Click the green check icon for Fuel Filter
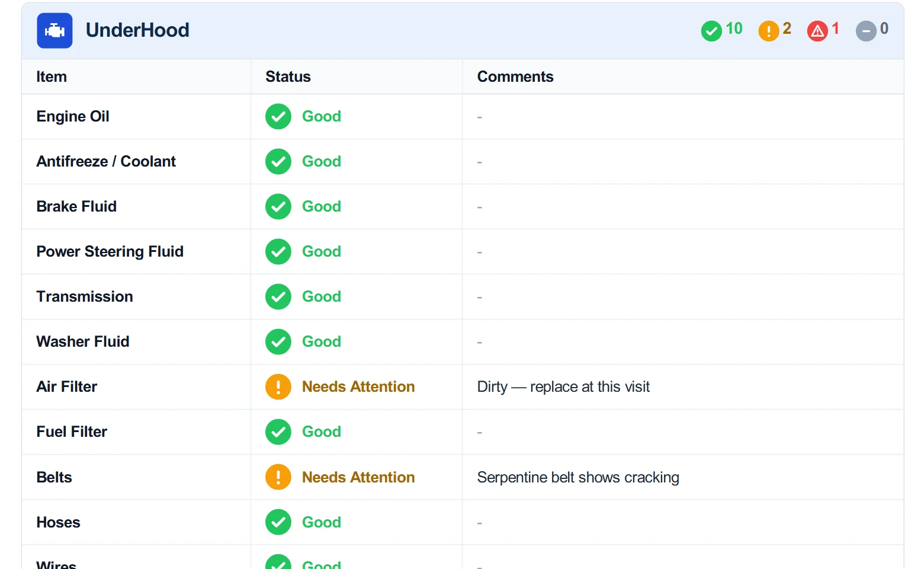 pyautogui.click(x=278, y=432)
